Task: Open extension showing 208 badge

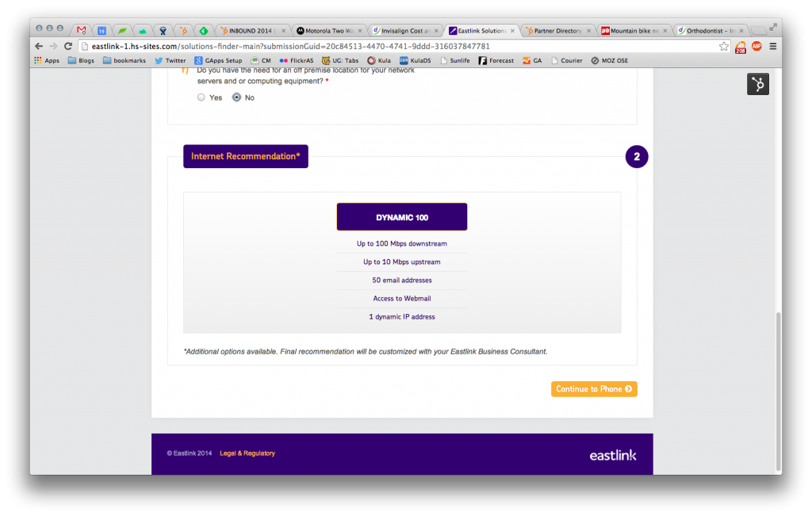Action: tap(741, 47)
